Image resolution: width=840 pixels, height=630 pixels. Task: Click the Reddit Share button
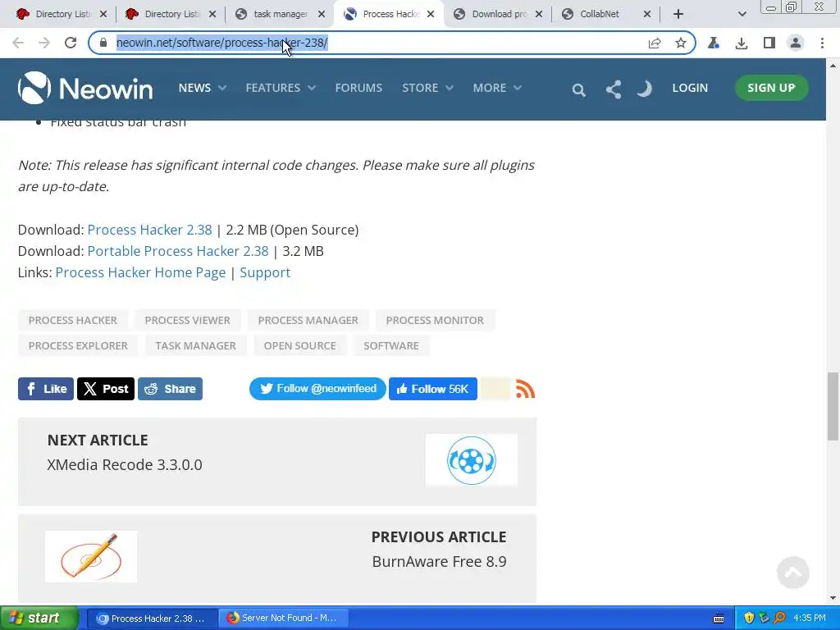170,389
